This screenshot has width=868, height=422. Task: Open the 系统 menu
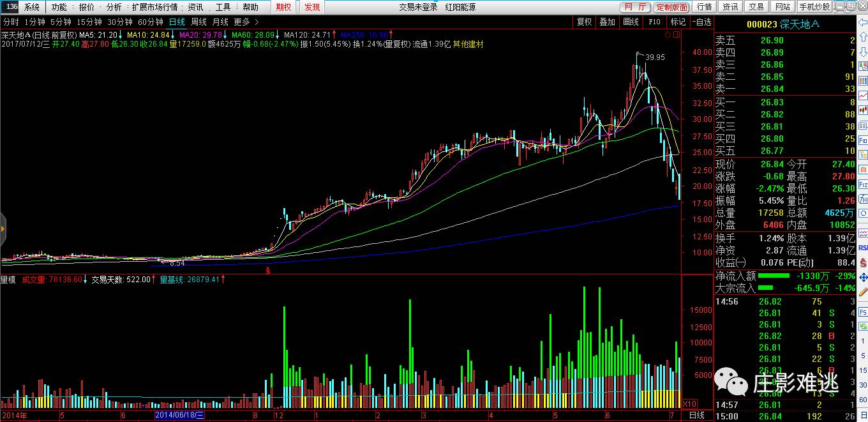click(x=32, y=7)
